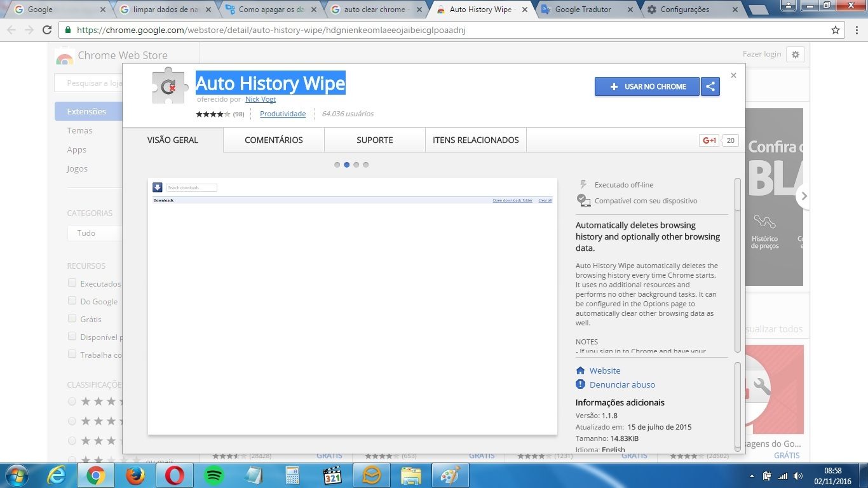868x488 pixels.
Task: Click the Pesquisar a loja search field
Action: 88,83
